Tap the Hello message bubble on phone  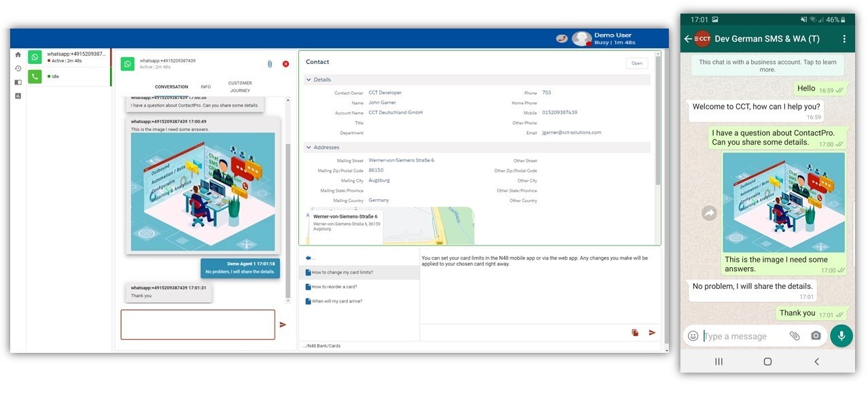[x=820, y=88]
